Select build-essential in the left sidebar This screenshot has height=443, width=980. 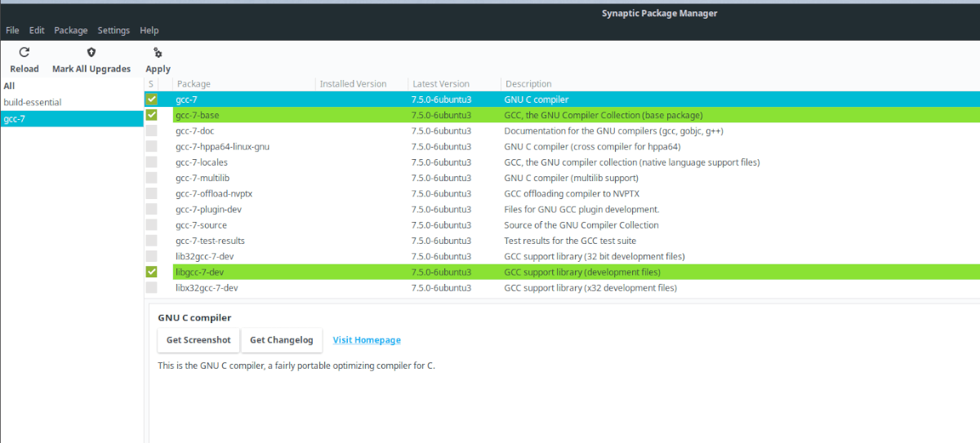(33, 103)
